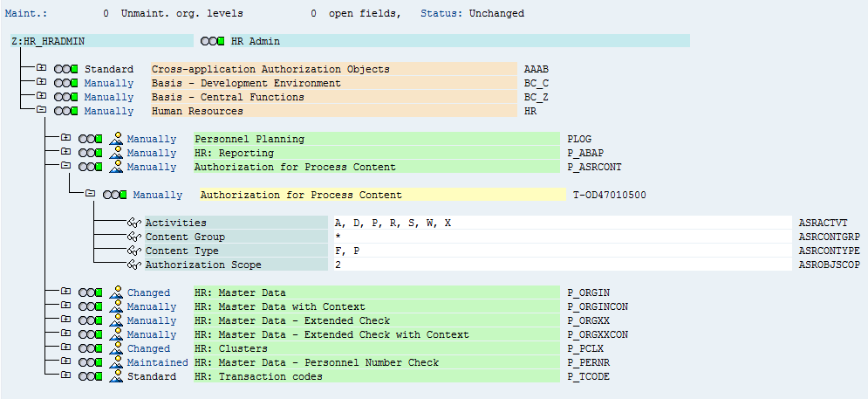Select the Cross-application Authorization Objects row
Screen dimensions: 868x399
(x=334, y=69)
